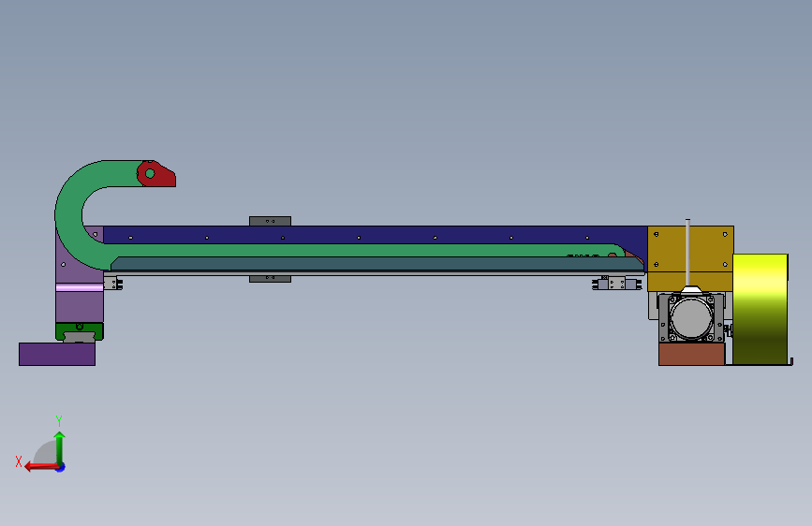Select the small sensor beside the left bracket

click(x=113, y=284)
